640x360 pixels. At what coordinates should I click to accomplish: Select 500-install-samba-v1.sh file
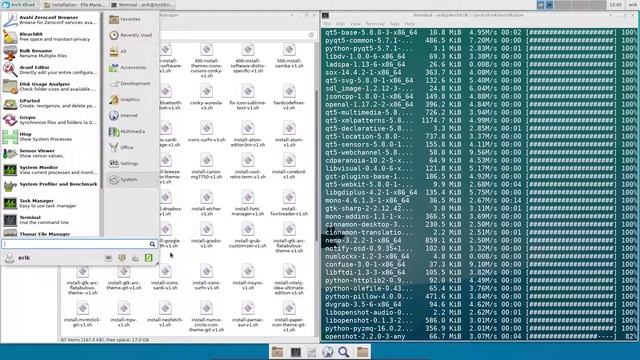[289, 56]
